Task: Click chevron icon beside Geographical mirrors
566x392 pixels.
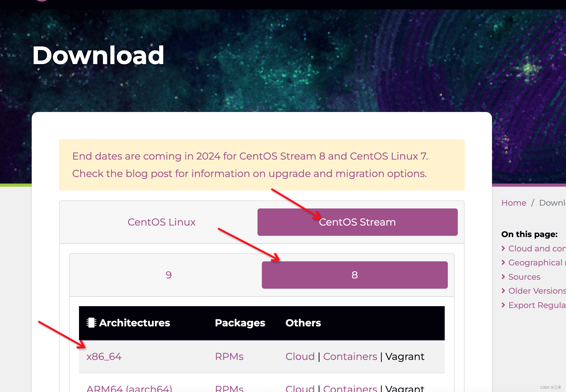Action: pos(503,262)
